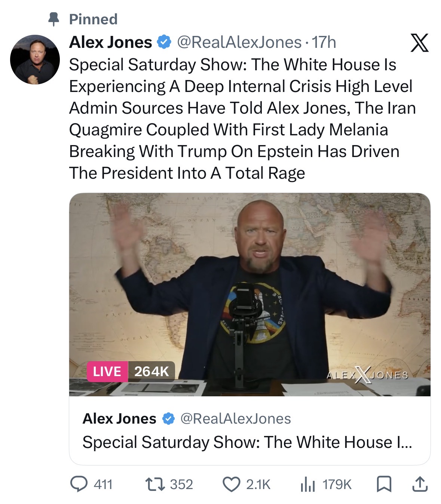Open @RealAlexJones handle in header
The width and height of the screenshot is (441, 504).
(239, 42)
